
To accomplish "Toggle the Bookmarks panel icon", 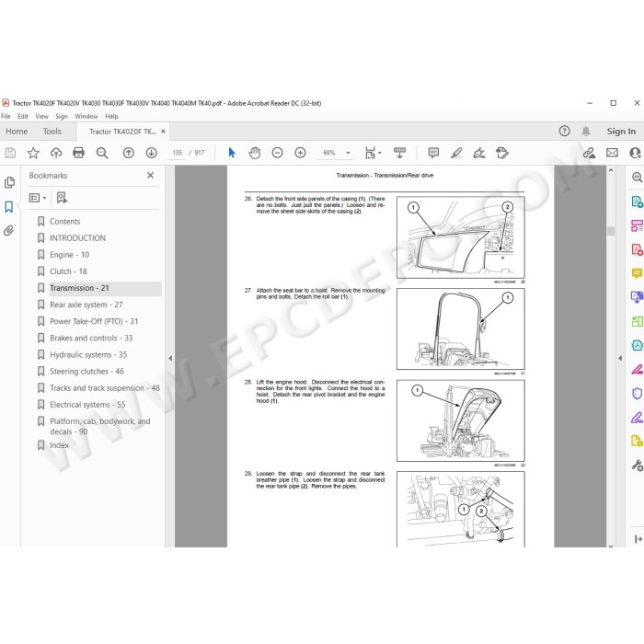I will pyautogui.click(x=8, y=207).
